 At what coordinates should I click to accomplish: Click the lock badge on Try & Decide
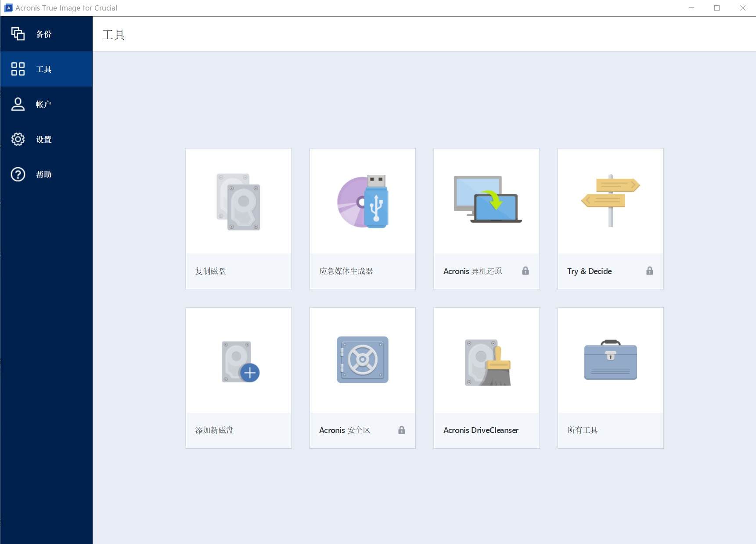pyautogui.click(x=650, y=271)
